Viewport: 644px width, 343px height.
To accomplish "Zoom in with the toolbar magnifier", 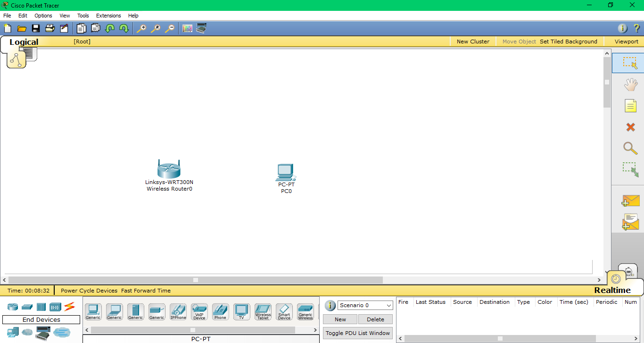I will [141, 28].
